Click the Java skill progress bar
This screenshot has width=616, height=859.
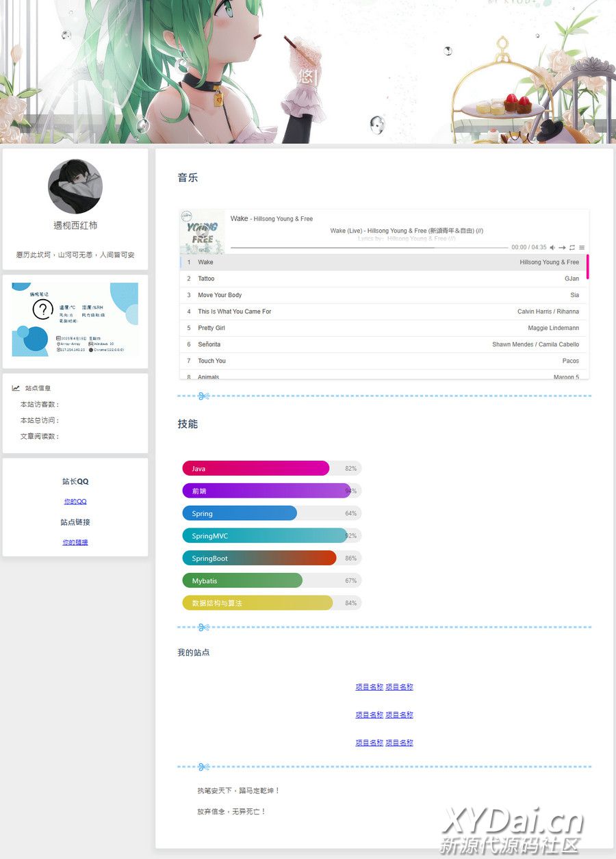coord(256,468)
